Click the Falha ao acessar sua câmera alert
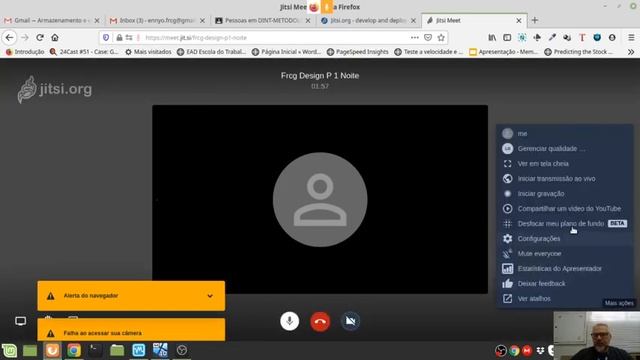The height and width of the screenshot is (360, 640). point(131,330)
